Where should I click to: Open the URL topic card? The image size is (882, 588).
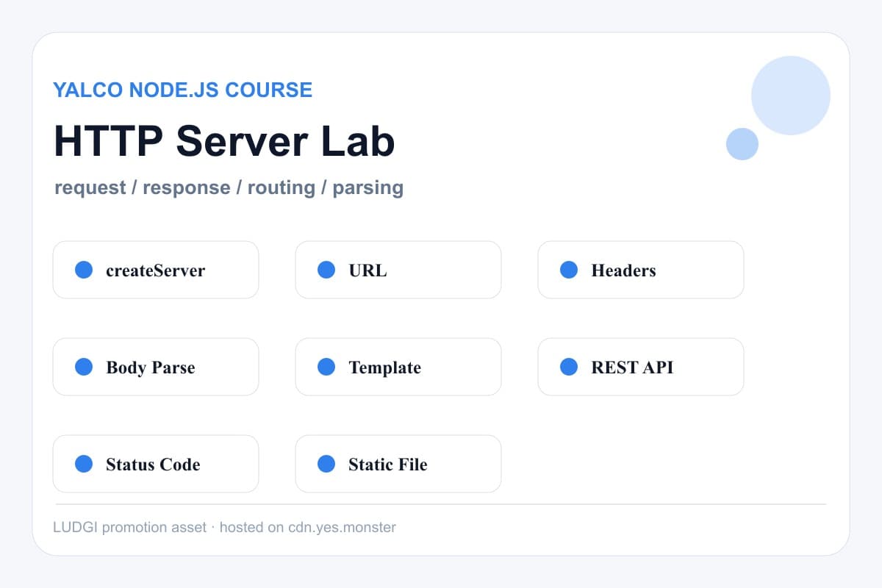coord(398,270)
